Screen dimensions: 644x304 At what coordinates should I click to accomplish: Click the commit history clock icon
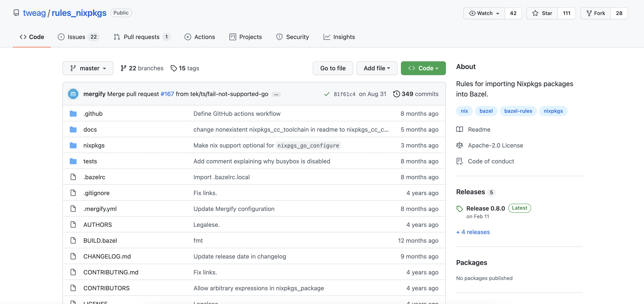click(396, 94)
